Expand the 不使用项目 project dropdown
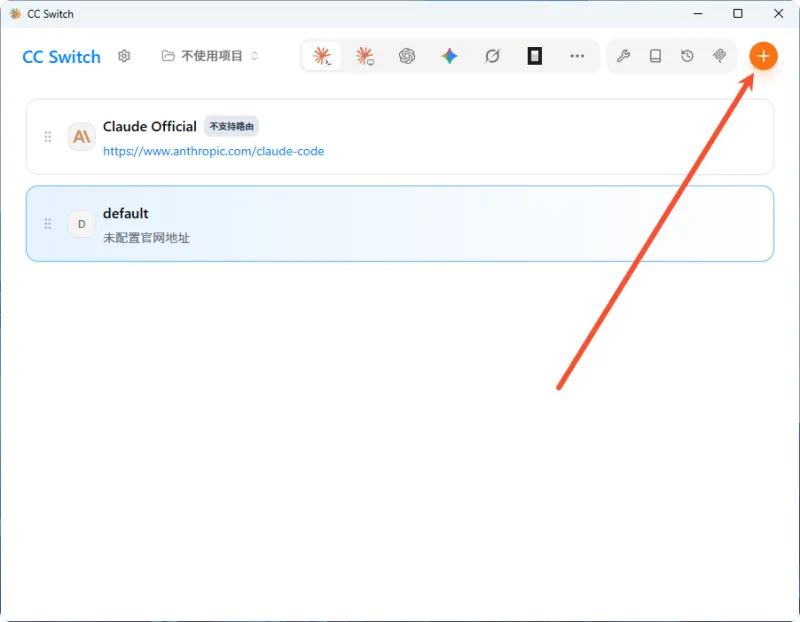This screenshot has height=622, width=800. (x=210, y=56)
